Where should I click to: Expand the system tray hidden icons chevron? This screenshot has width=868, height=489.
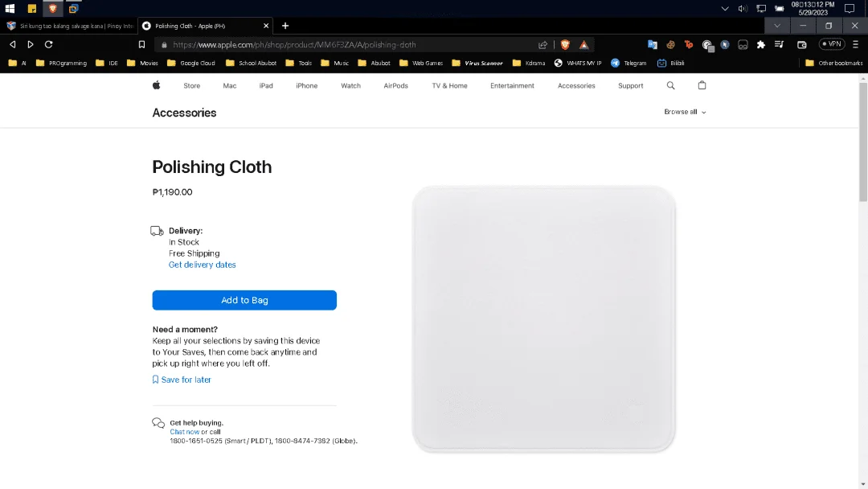tap(725, 8)
